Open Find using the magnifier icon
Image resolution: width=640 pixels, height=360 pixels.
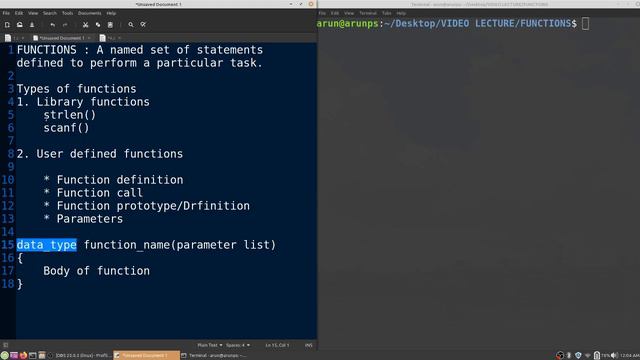click(131, 25)
